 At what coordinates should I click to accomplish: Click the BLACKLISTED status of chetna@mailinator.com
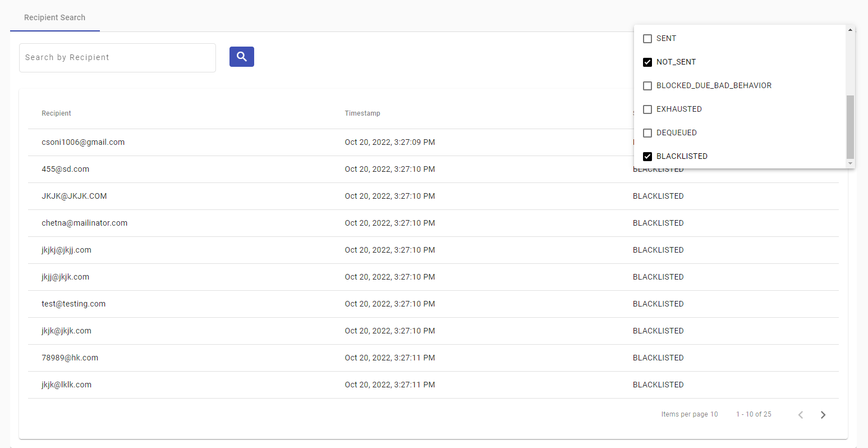(658, 223)
